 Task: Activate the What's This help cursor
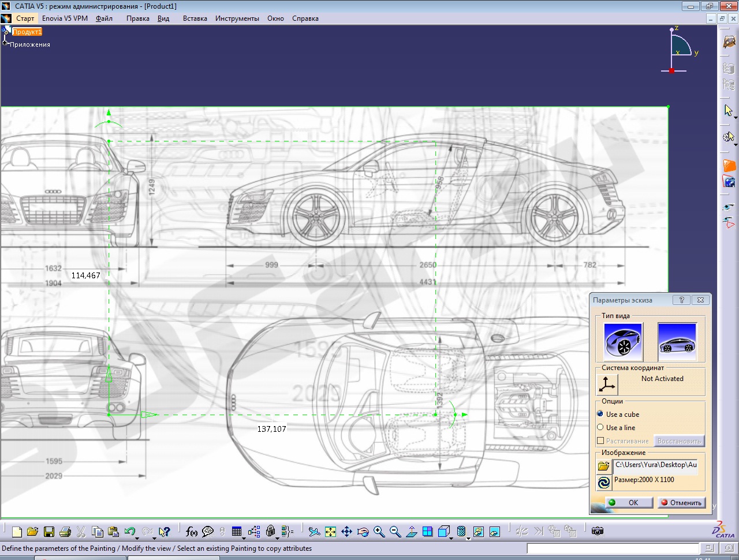(165, 532)
